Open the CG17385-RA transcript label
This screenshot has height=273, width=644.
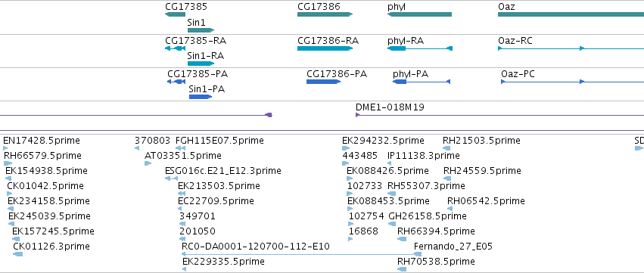pyautogui.click(x=195, y=41)
